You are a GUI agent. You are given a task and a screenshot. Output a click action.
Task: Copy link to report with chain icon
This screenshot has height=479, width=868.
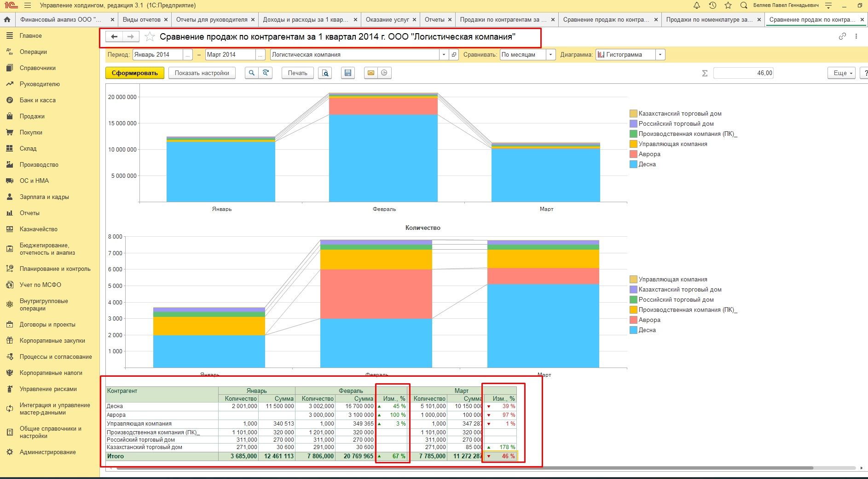point(842,36)
